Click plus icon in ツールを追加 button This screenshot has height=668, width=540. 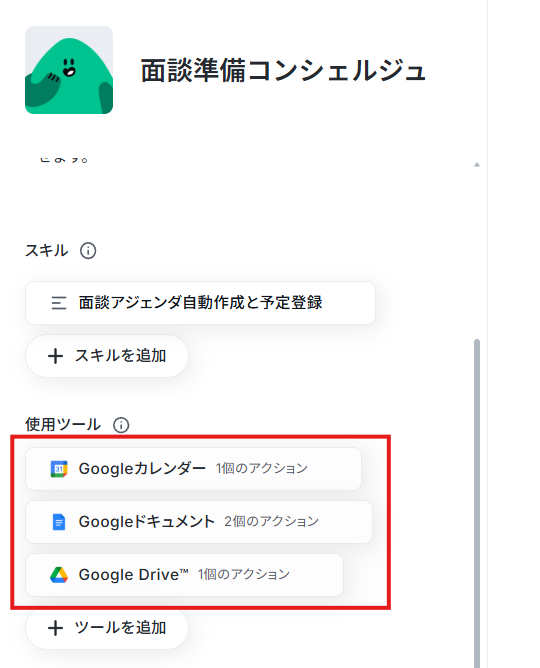pyautogui.click(x=55, y=628)
